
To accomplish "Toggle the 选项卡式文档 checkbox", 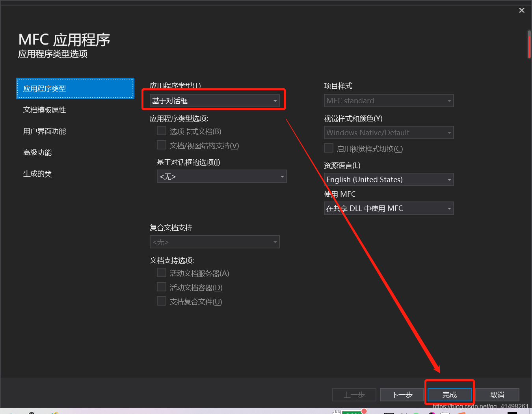I will (x=162, y=131).
